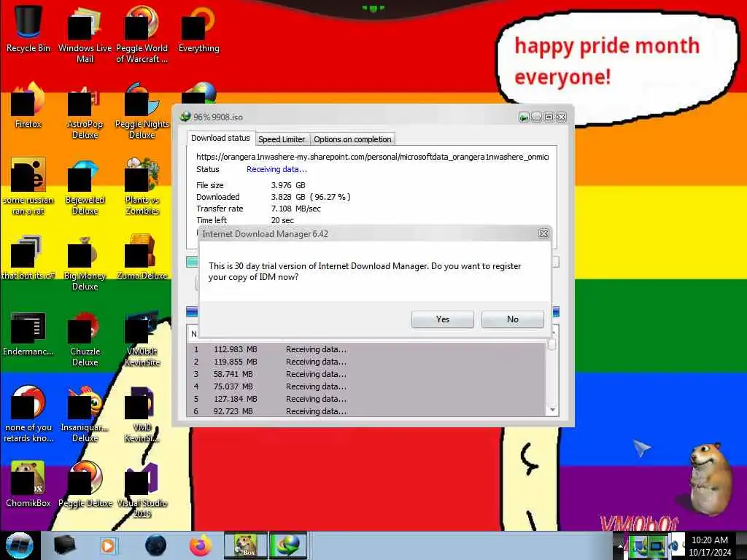747x560 pixels.
Task: Select Chuzzle Deluxe desktop icon
Action: point(85,338)
